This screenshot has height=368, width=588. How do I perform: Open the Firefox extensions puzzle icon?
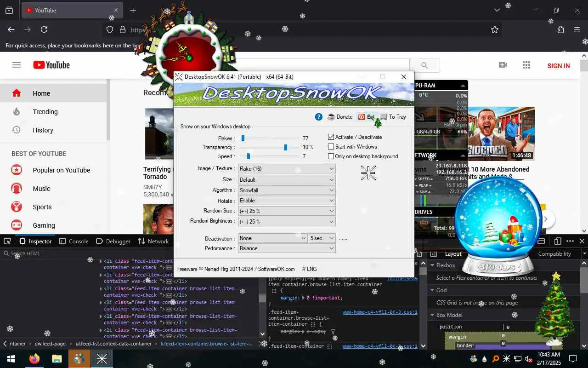560,29
